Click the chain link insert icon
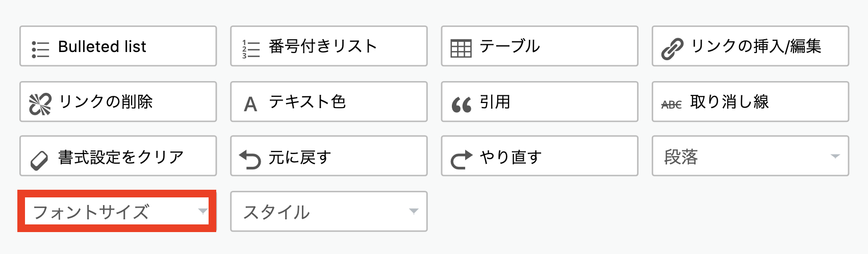The height and width of the screenshot is (254, 868). tap(672, 49)
